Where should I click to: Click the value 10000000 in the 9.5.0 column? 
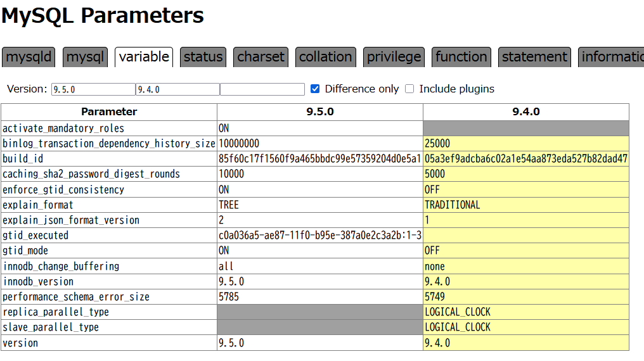click(239, 144)
